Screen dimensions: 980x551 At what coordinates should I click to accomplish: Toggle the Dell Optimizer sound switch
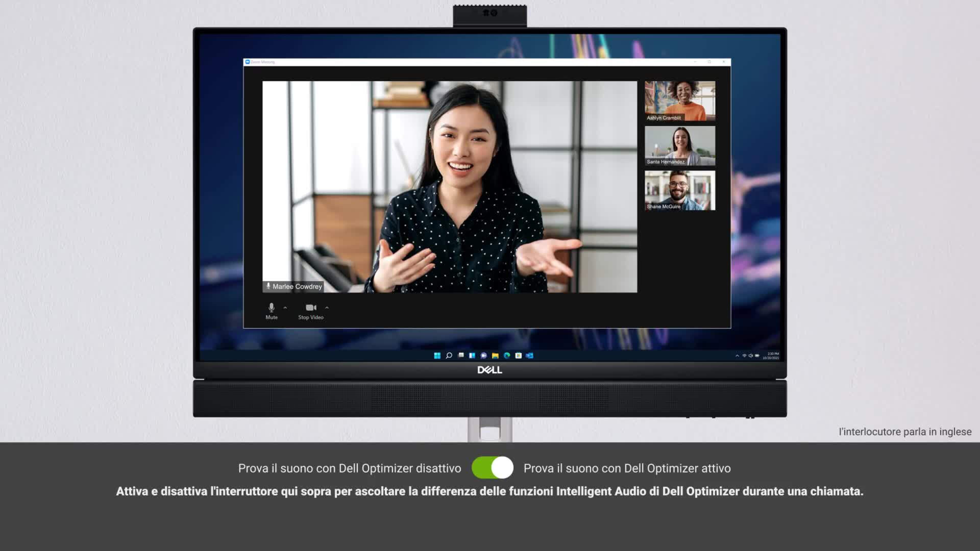[492, 468]
